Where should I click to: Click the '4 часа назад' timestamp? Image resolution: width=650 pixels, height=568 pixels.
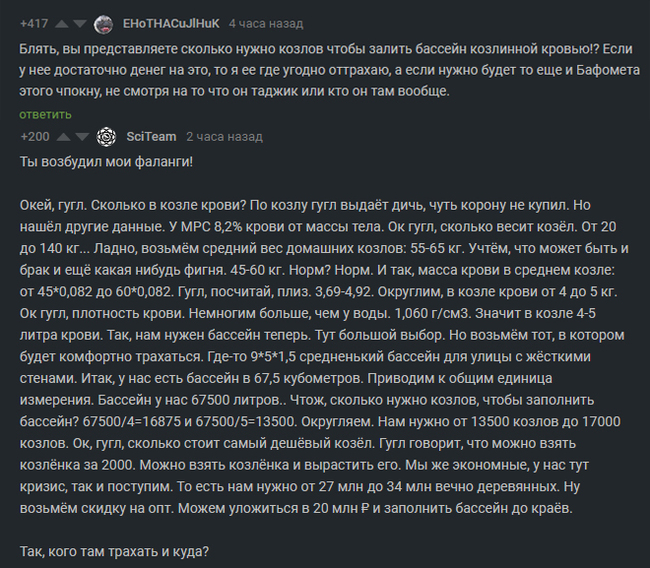(x=266, y=24)
